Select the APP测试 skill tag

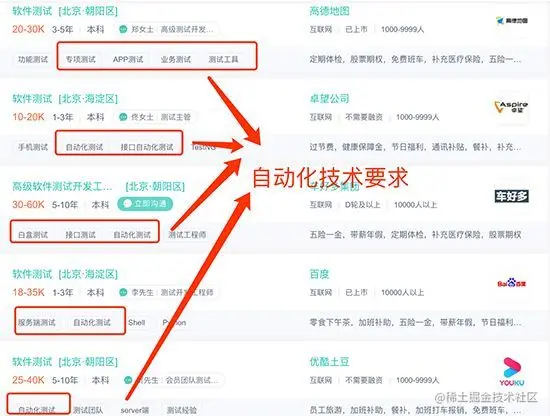pos(128,59)
